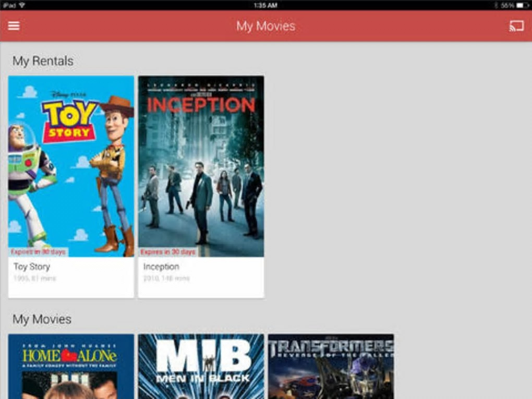Click the My Rentals section heading
532x399 pixels.
pos(43,61)
